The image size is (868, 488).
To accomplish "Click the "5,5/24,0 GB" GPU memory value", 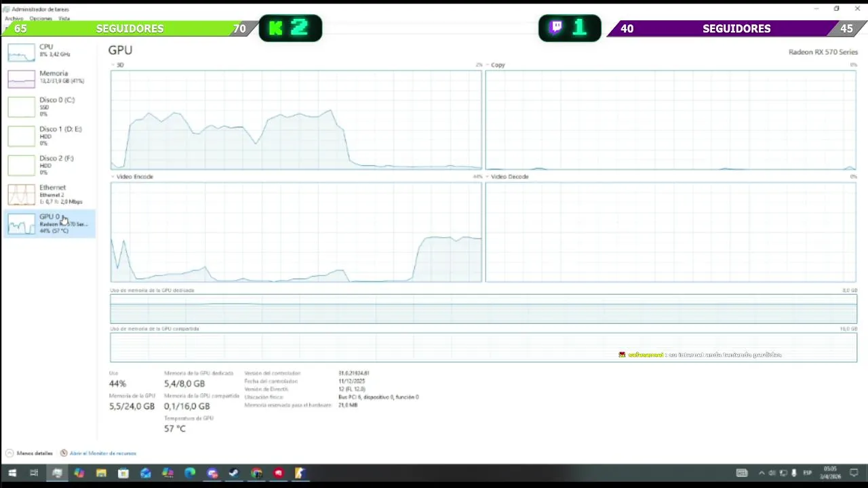I will coord(132,406).
